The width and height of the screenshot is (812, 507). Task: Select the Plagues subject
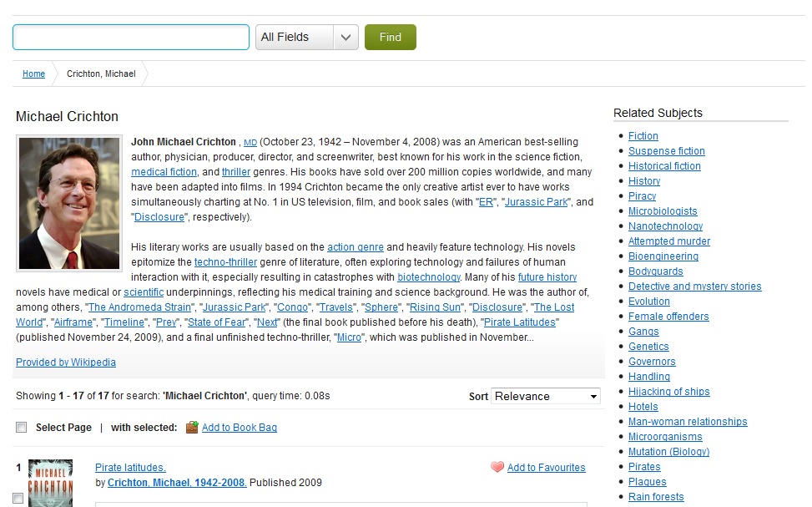(x=648, y=482)
